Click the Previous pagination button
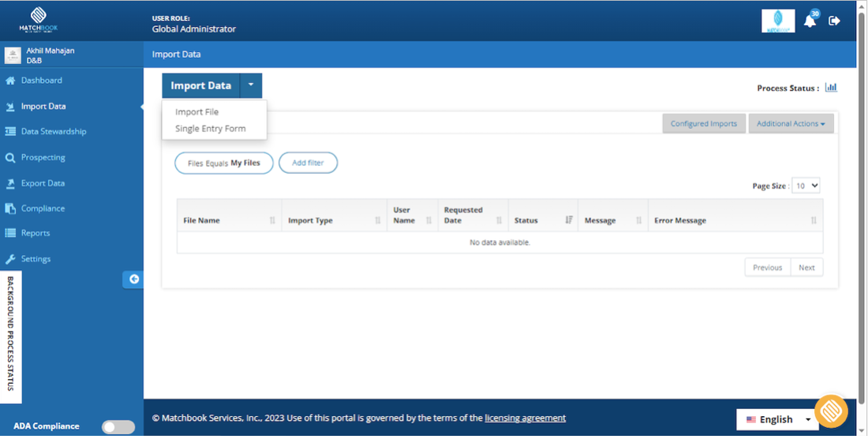The width and height of the screenshot is (868, 439). click(767, 268)
